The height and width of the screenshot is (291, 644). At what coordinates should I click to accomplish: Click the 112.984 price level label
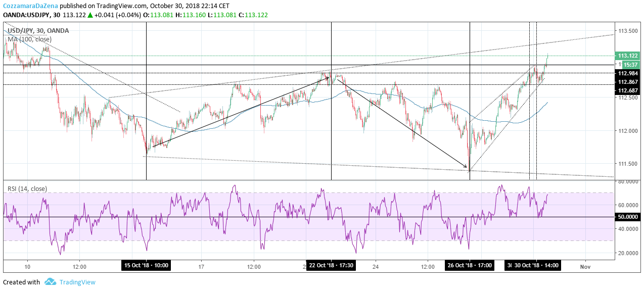point(627,73)
